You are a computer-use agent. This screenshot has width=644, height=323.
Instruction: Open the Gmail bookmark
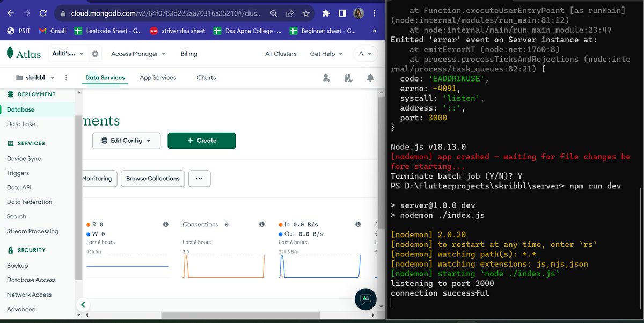coord(53,31)
